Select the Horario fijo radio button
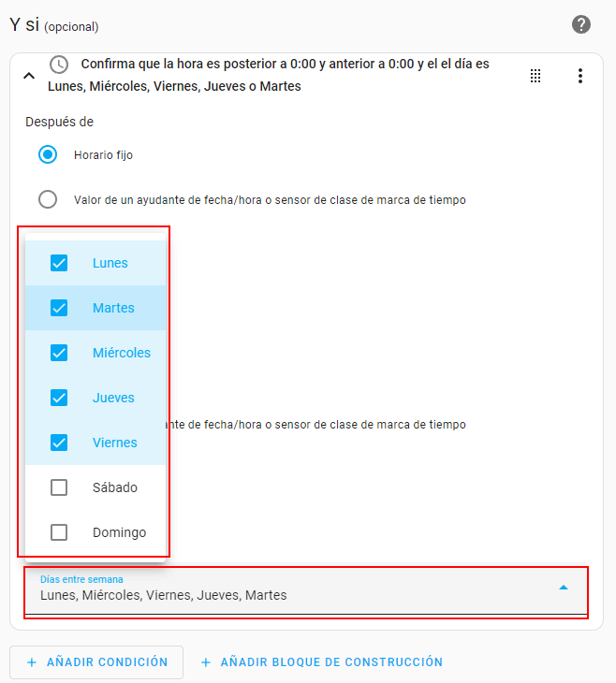The image size is (616, 683). click(x=48, y=154)
